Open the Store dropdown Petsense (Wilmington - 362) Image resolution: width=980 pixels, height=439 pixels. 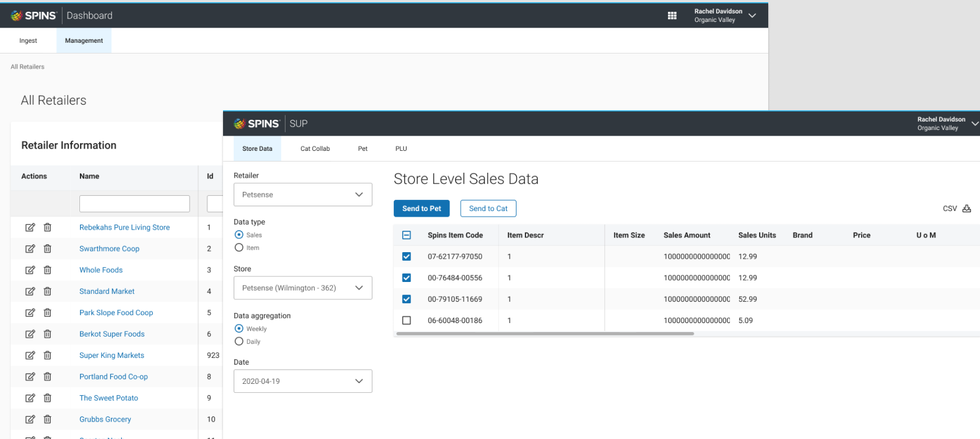(x=303, y=288)
